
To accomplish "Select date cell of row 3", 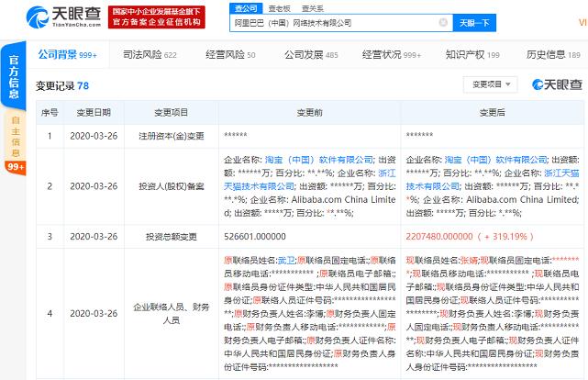I will pyautogui.click(x=94, y=237).
